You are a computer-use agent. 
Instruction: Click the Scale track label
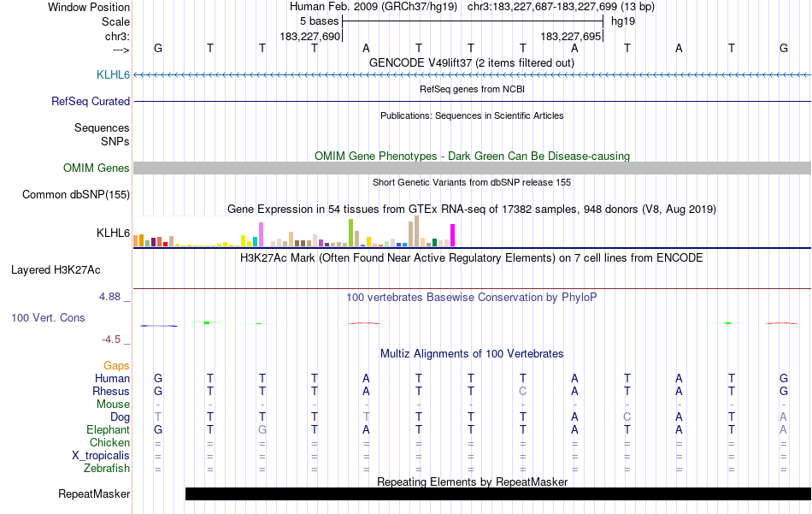115,21
